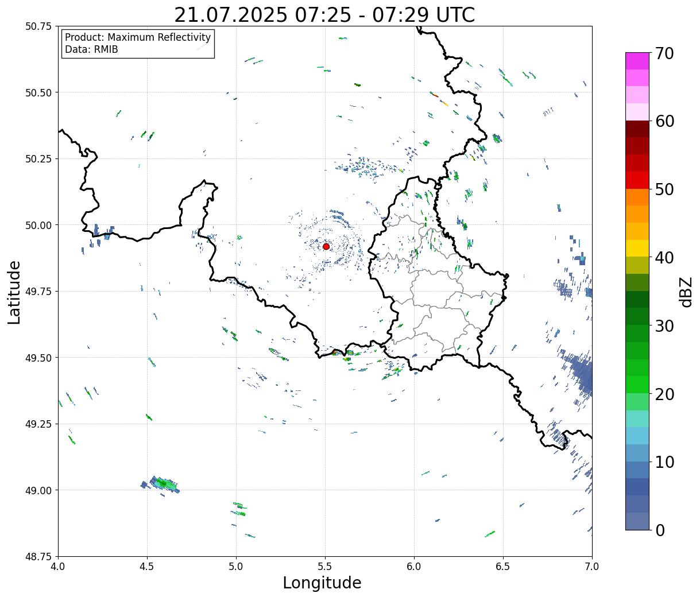
Task: Click the 50.75 latitude tick label
Action: 38,26
